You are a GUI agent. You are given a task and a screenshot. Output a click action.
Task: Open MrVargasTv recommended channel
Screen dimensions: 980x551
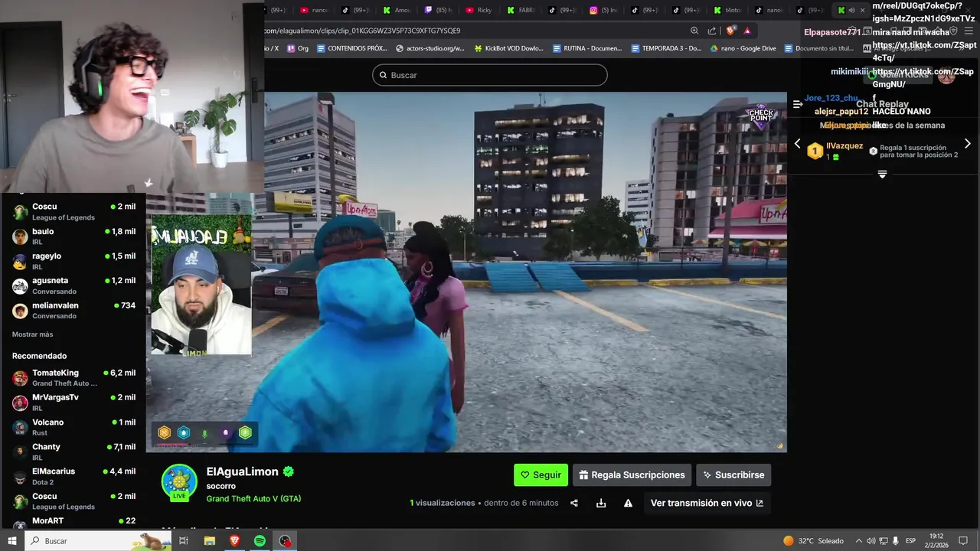(x=73, y=402)
